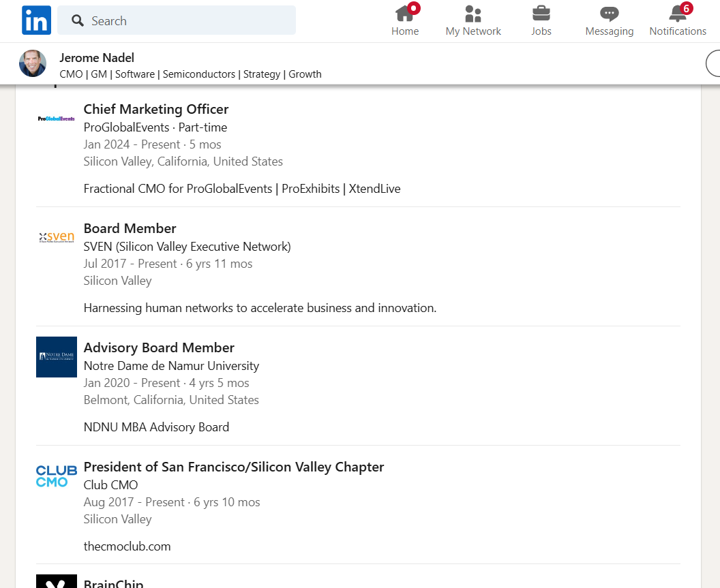
Task: Focus the Search input field
Action: pos(177,20)
